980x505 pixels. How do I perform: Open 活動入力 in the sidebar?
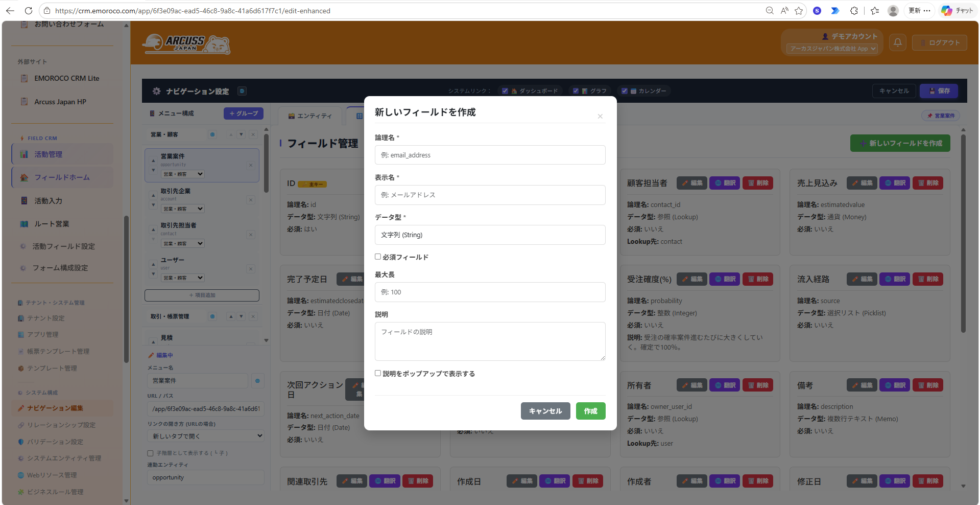pyautogui.click(x=62, y=201)
